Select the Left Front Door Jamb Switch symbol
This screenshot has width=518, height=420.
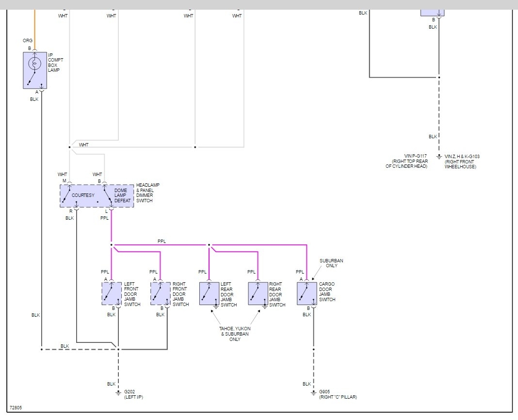pyautogui.click(x=112, y=293)
